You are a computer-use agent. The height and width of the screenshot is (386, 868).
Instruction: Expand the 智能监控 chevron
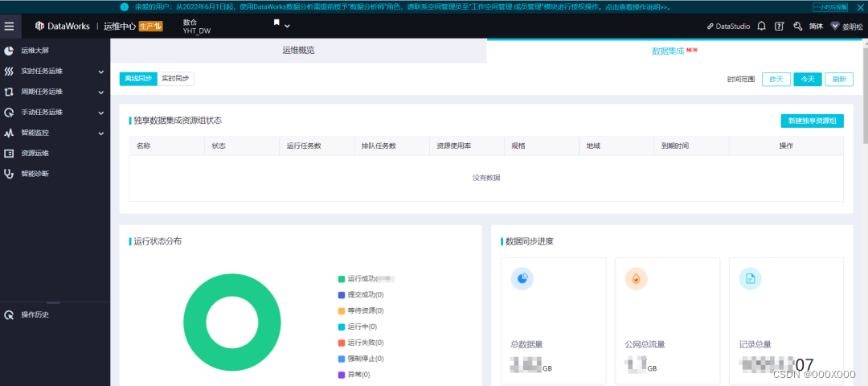pos(100,133)
